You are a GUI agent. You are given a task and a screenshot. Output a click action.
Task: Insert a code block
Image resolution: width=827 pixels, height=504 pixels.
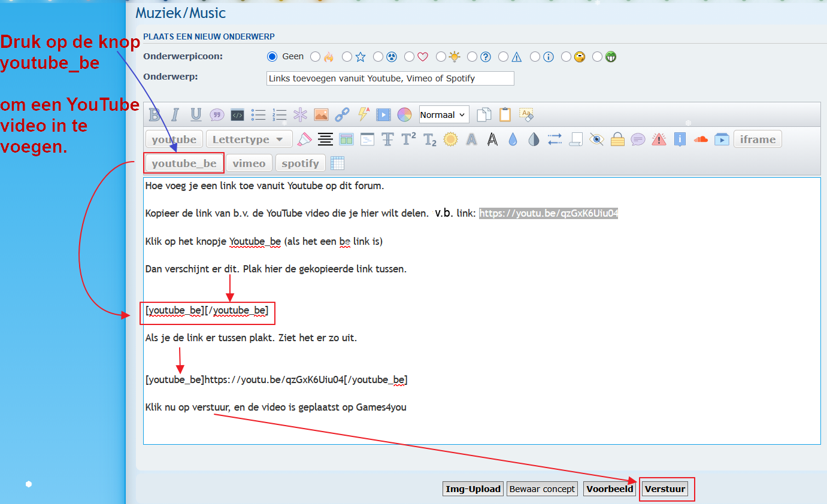pos(237,114)
